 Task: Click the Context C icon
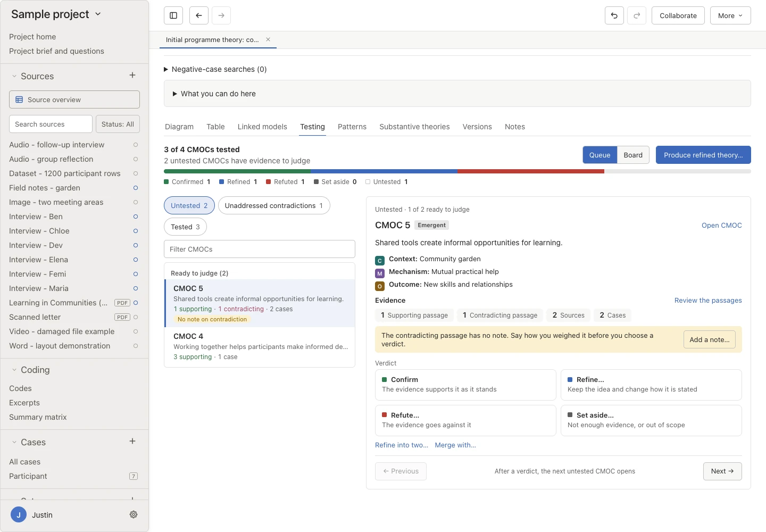(380, 260)
